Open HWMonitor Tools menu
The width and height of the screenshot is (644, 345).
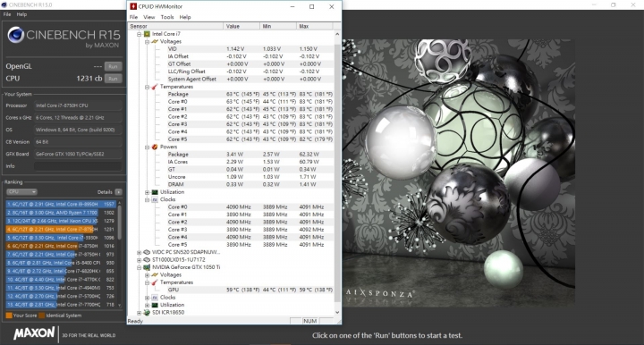(167, 17)
